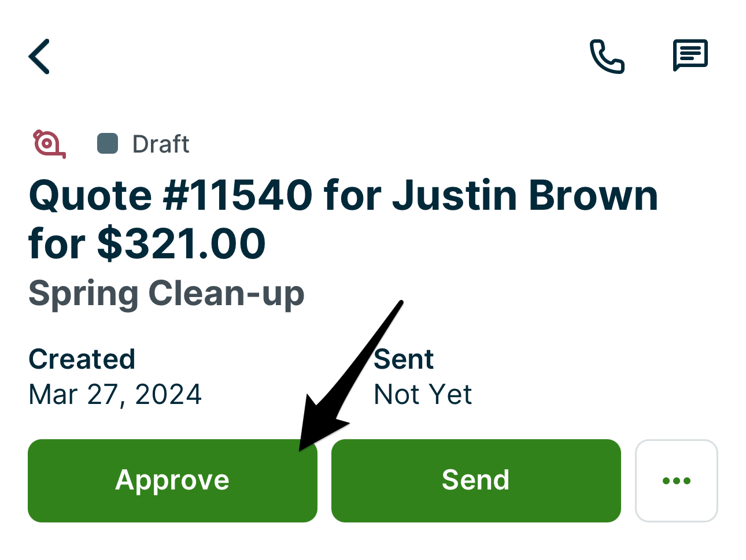Click the word Approve on the button
The width and height of the screenshot is (746, 560).
[172, 481]
